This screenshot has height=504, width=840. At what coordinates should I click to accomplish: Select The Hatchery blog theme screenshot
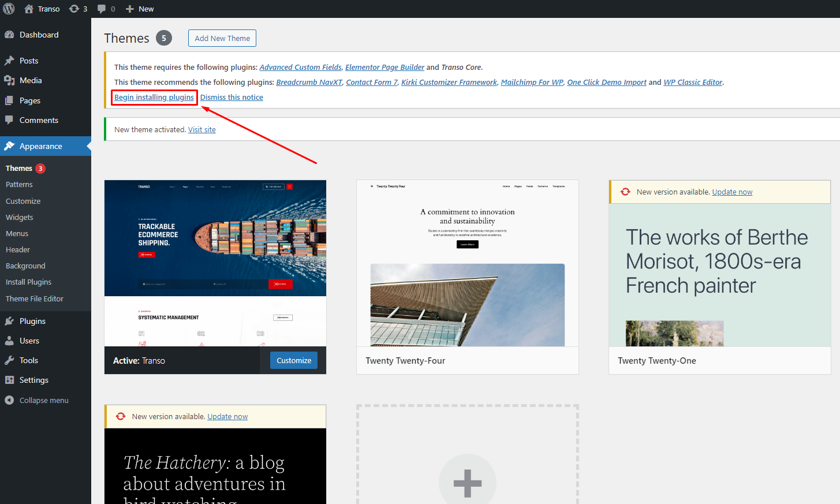(215, 466)
